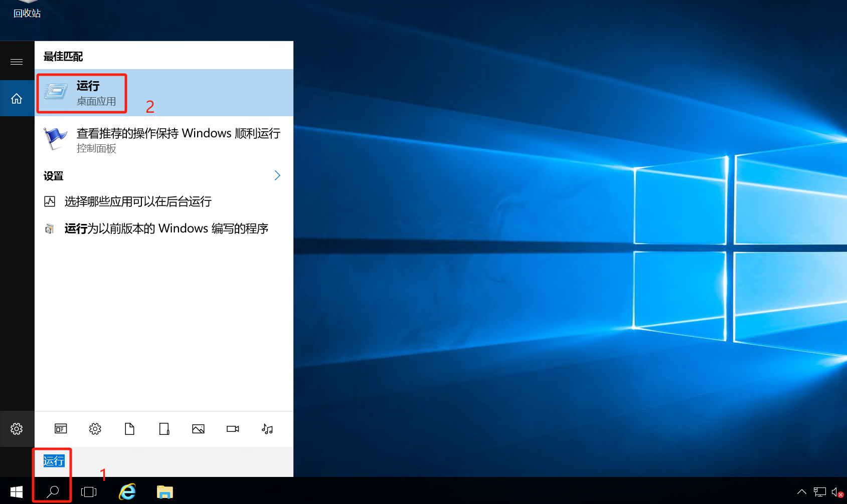This screenshot has width=847, height=504.
Task: Select the Home icon in search sidebar
Action: (17, 99)
